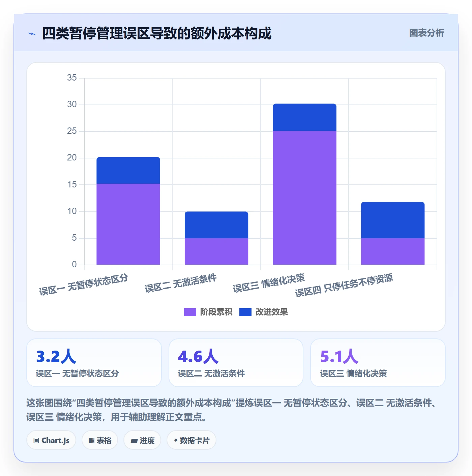The image size is (472, 476).
Task: Click the 误区二 无激活条件 stat card label
Action: pyautogui.click(x=211, y=374)
